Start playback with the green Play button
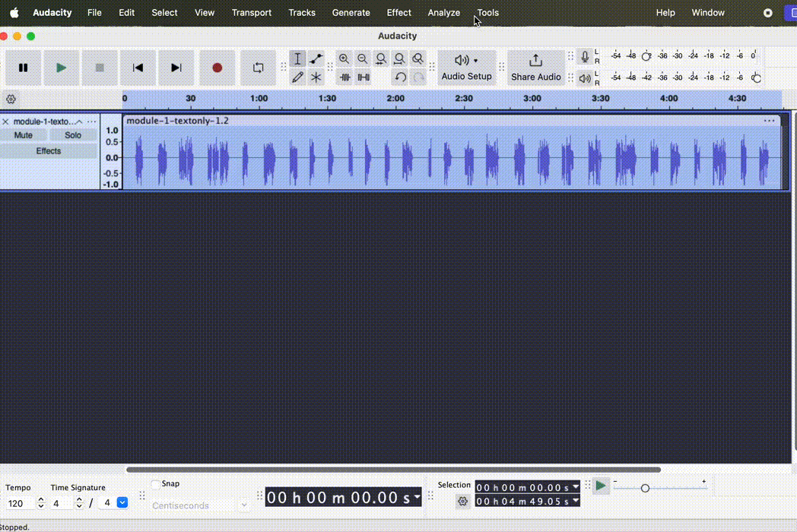Viewport: 797px width, 532px height. tap(61, 68)
